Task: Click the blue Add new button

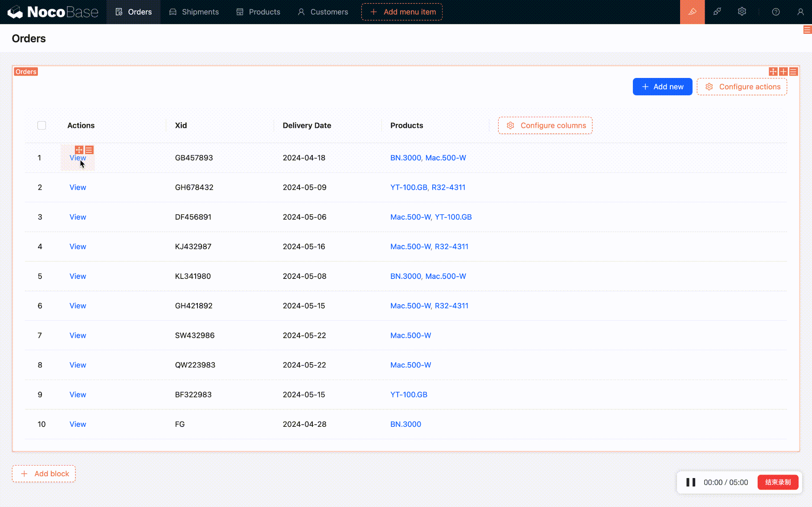Action: click(x=662, y=87)
